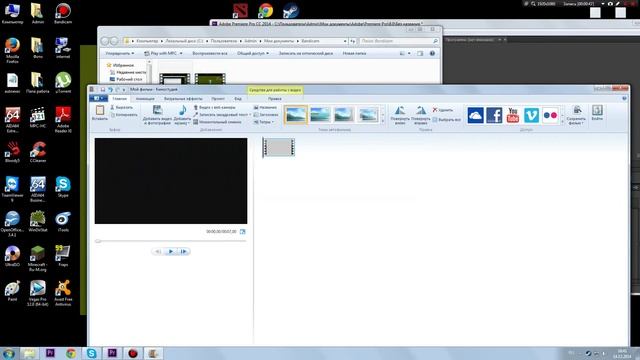Screen dimensions: 640x360
Task: Add a Title to the movie
Action: point(265,107)
